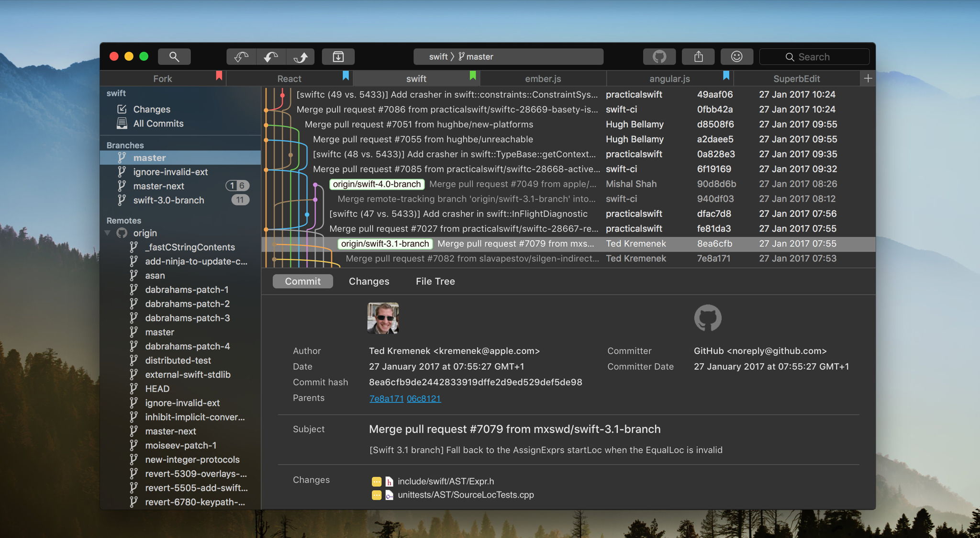Open changed file include/swift/AST/Expr.h
980x538 pixels.
[x=445, y=482]
